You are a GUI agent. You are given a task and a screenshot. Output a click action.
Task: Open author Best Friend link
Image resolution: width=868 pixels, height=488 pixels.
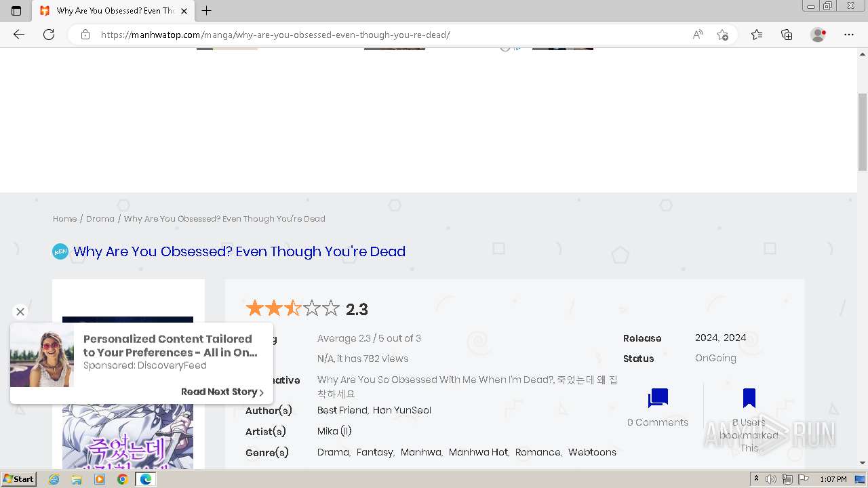(x=342, y=410)
